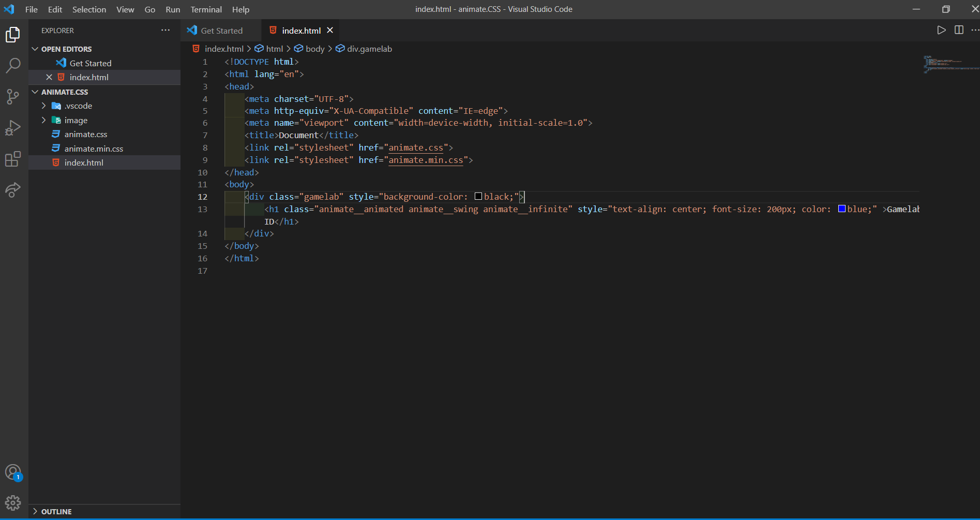Expand the image folder
980x520 pixels.
(x=44, y=120)
